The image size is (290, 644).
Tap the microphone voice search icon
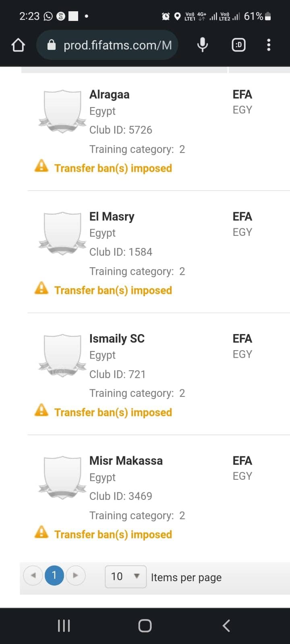click(203, 45)
